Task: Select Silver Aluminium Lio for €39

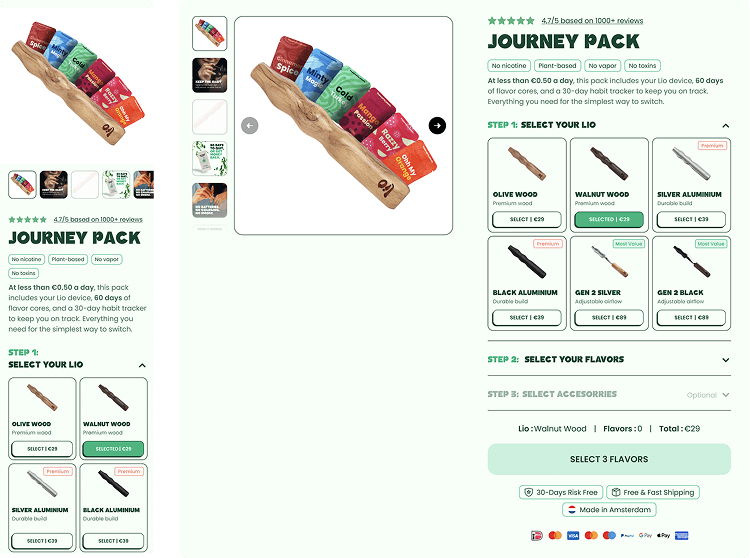Action: click(x=691, y=219)
